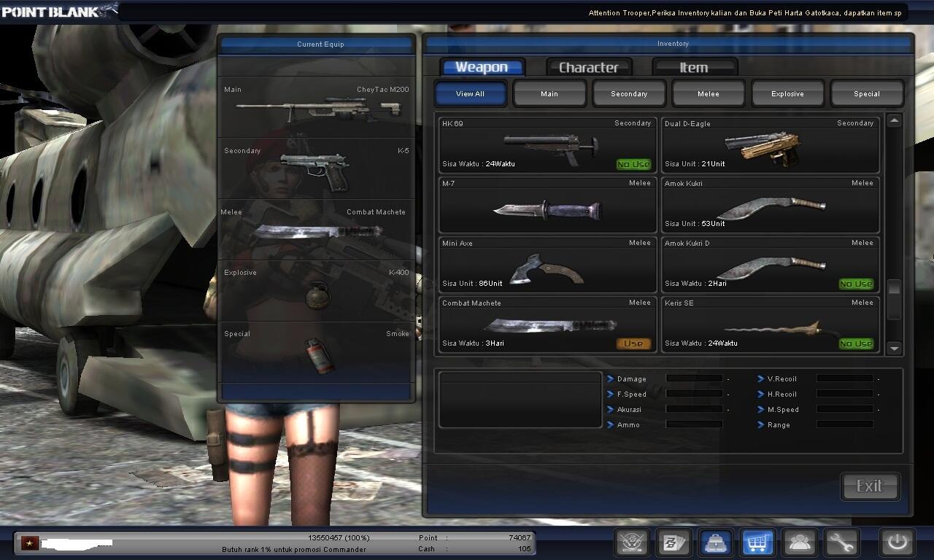The width and height of the screenshot is (934, 560).
Task: Select the View All filter
Action: click(470, 93)
